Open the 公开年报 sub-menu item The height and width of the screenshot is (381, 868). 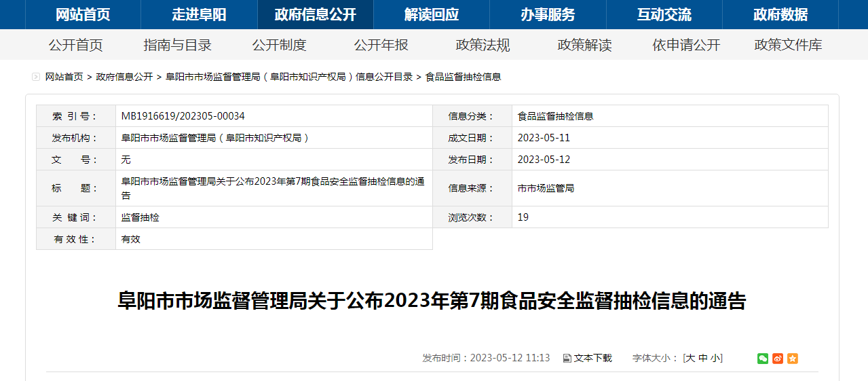381,46
